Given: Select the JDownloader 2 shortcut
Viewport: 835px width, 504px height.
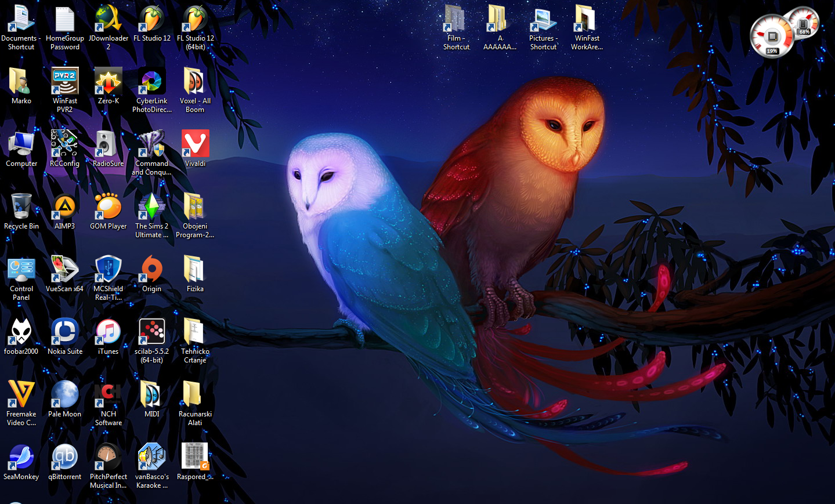Looking at the screenshot, I should [109, 18].
